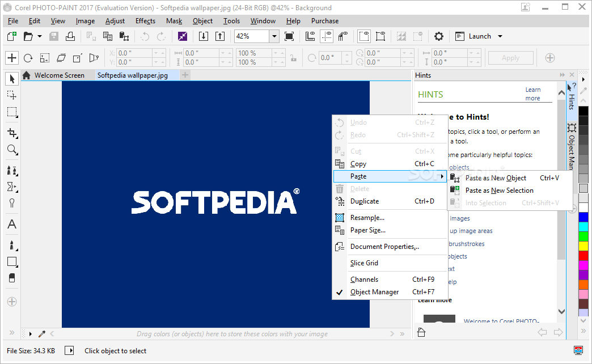Click the X position input field
This screenshot has width=592, height=364.
pos(134,53)
